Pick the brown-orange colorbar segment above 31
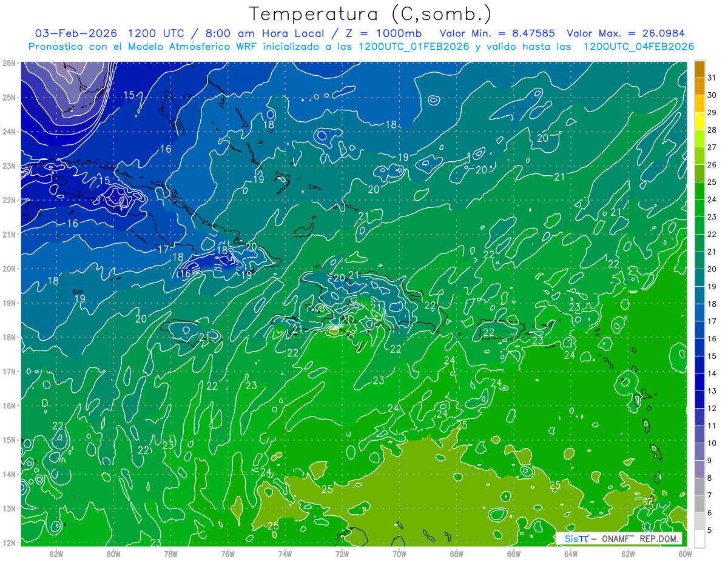Image resolution: width=728 pixels, height=562 pixels. coord(699,69)
